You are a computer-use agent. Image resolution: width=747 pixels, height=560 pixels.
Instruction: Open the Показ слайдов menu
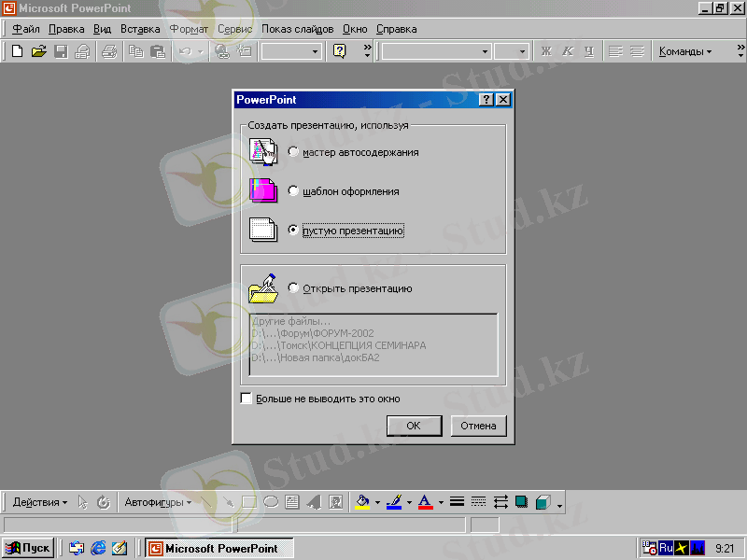pyautogui.click(x=297, y=29)
